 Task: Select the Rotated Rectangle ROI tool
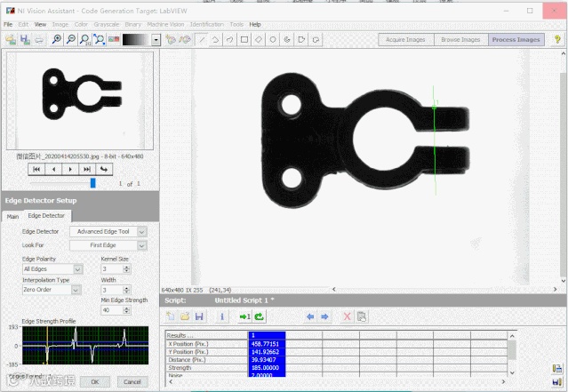click(x=259, y=39)
